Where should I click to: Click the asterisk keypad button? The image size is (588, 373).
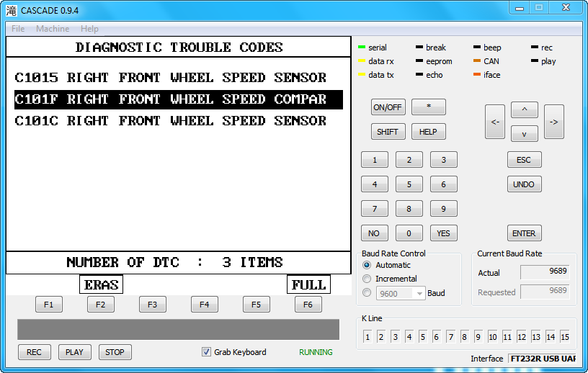[x=429, y=107]
